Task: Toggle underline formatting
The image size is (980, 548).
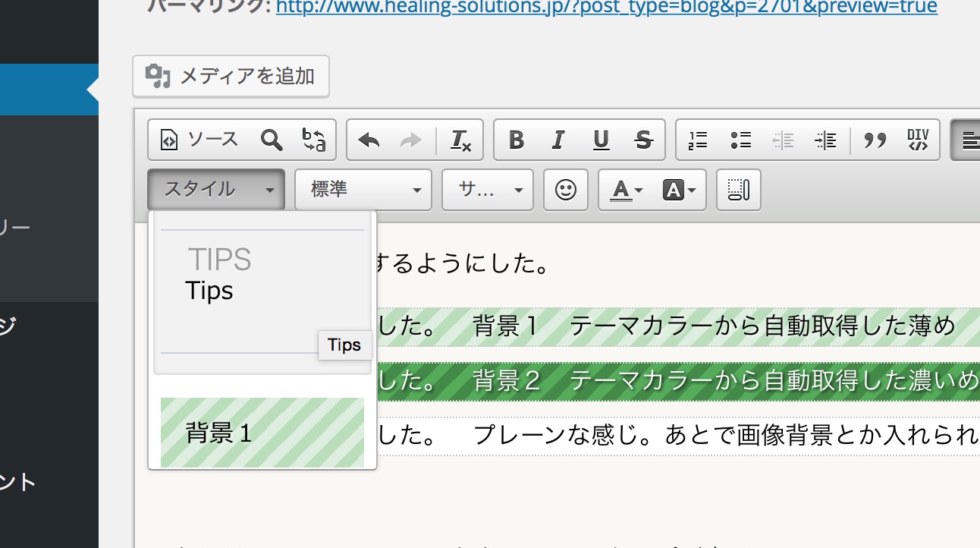Action: pos(601,140)
